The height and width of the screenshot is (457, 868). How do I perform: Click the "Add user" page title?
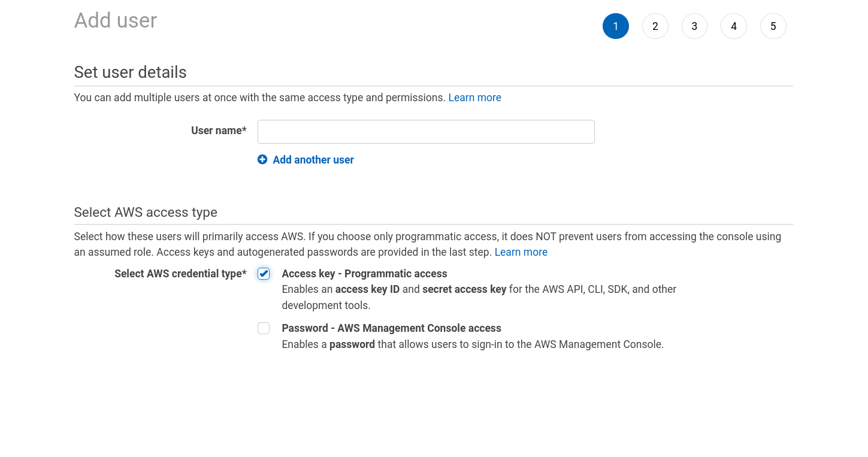[115, 20]
